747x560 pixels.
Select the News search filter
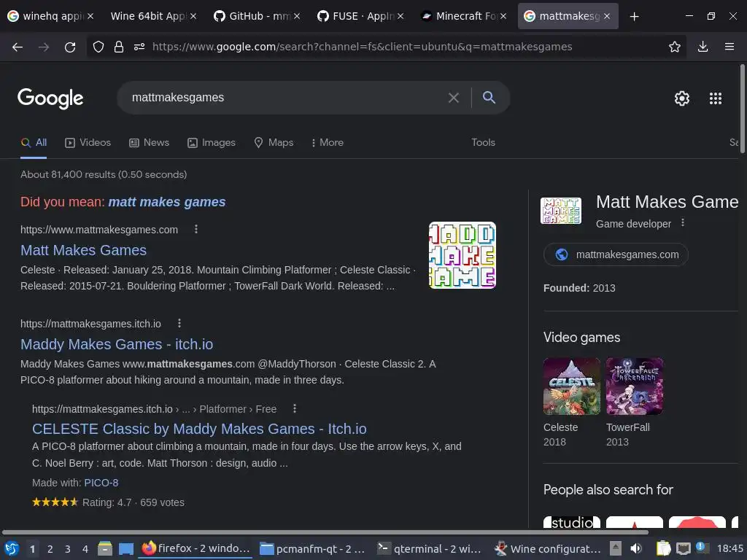(x=149, y=142)
